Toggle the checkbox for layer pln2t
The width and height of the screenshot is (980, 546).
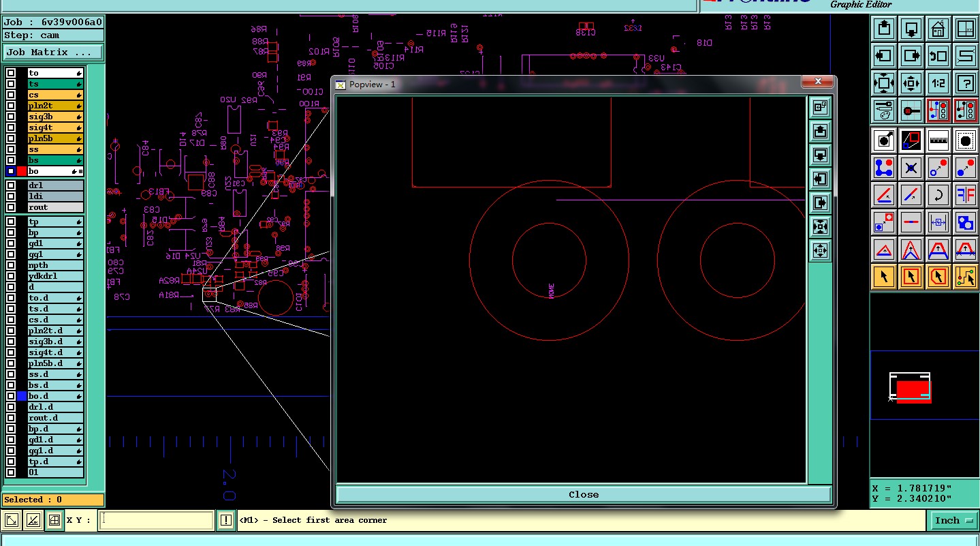tap(11, 106)
